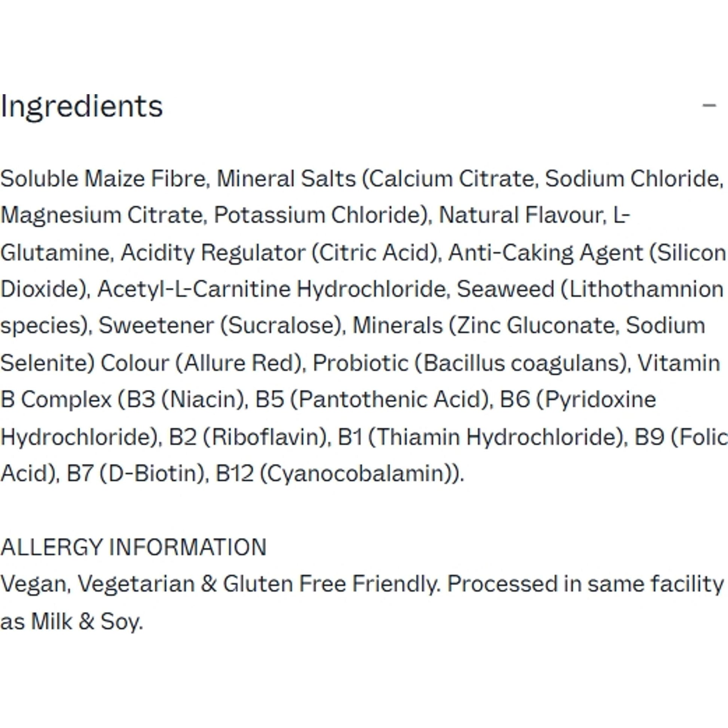Click Acetyl-L-Carnitine Hydrochloride in ingredients
The image size is (728, 728).
pos(273,289)
